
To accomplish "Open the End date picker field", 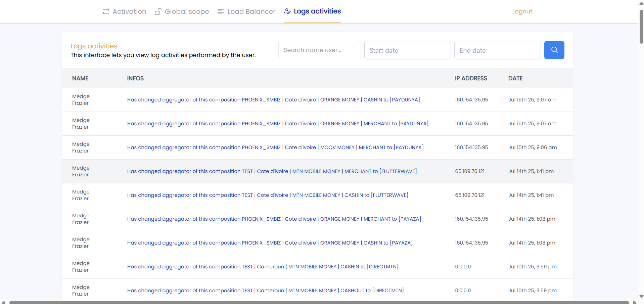I will (497, 50).
